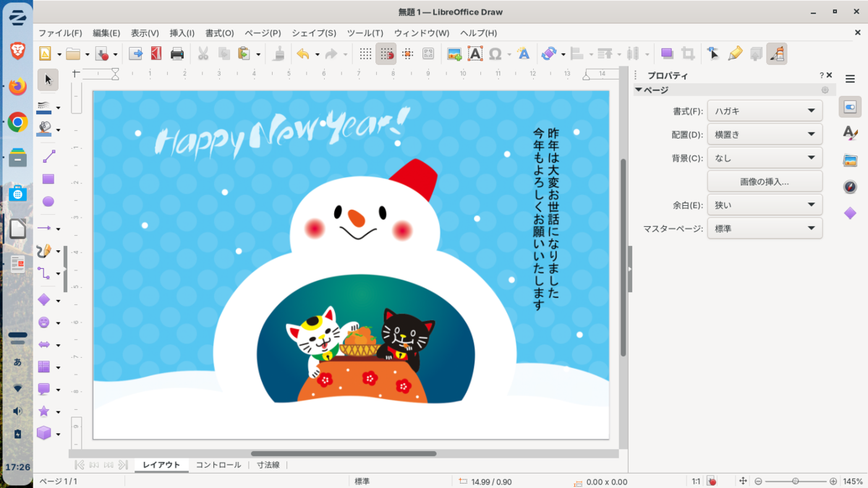Open the Styles deck in sidebar
This screenshot has width=868, height=488.
(x=850, y=134)
